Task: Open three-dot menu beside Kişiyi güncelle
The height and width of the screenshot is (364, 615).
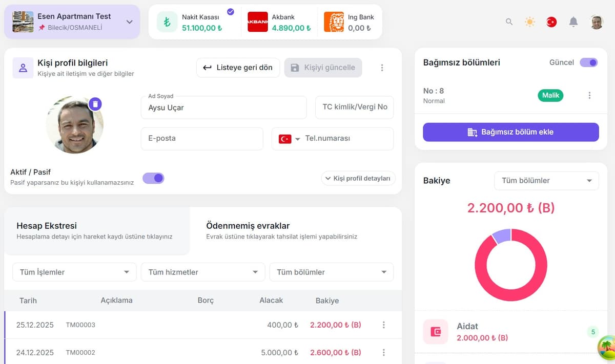Action: pos(382,68)
